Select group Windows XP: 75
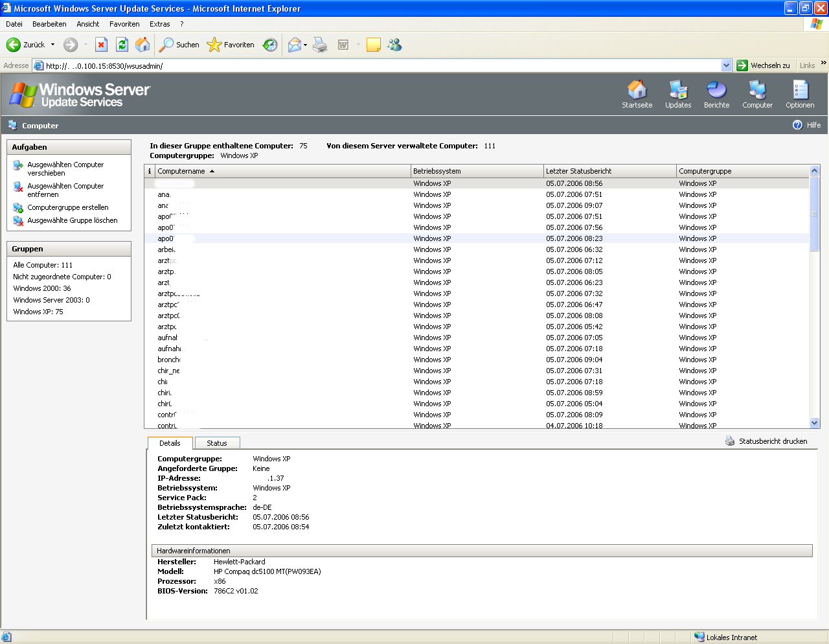This screenshot has width=829, height=644. tap(38, 312)
